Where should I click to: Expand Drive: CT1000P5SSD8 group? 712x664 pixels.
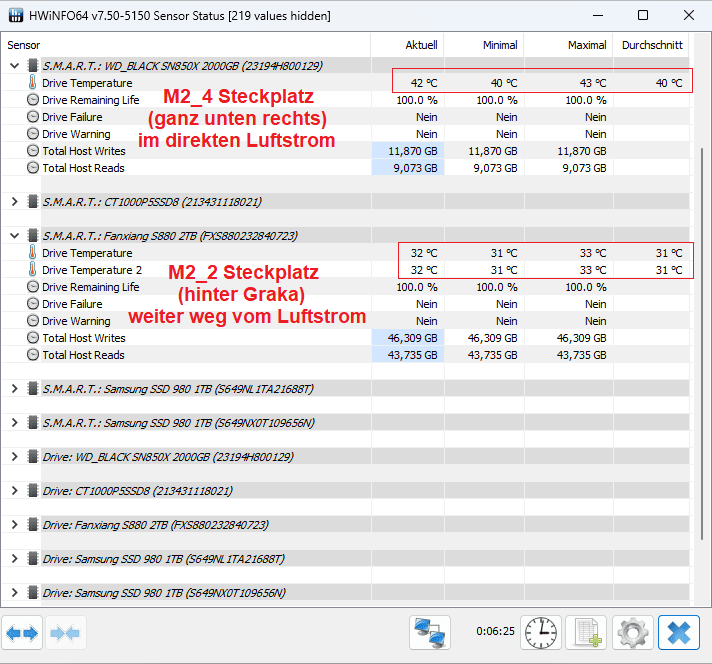(15, 491)
